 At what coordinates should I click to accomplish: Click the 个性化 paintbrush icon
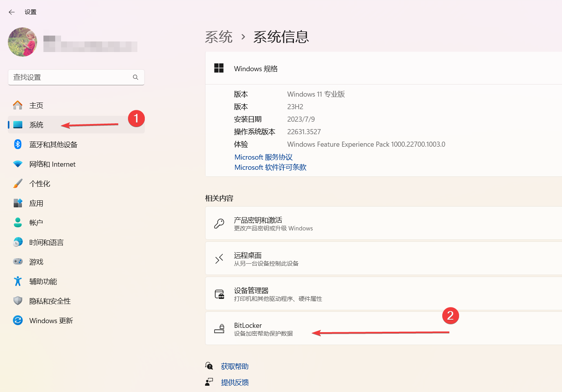click(18, 183)
